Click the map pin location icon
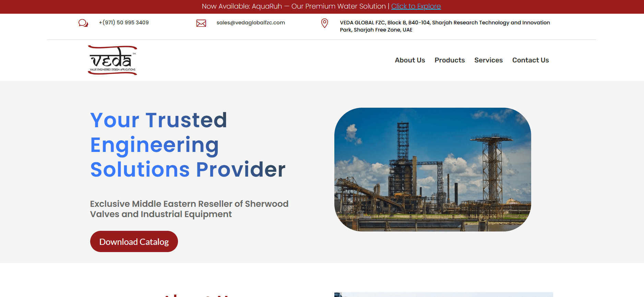 [x=324, y=23]
